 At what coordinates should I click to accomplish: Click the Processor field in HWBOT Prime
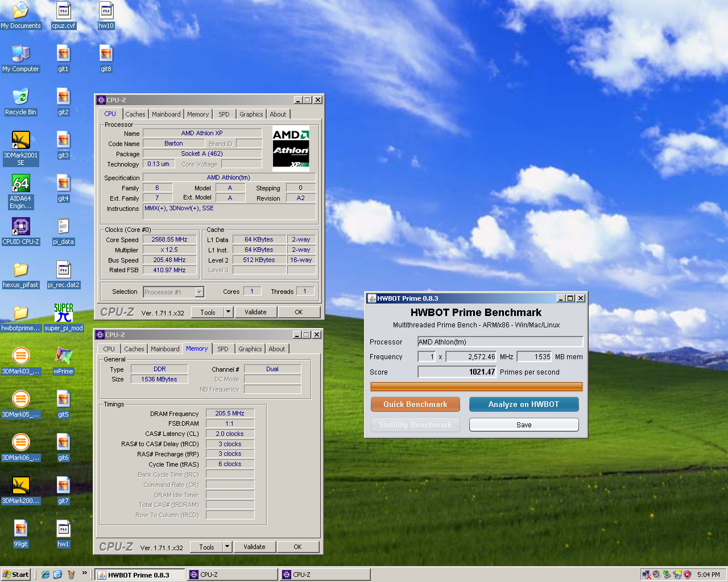(500, 342)
